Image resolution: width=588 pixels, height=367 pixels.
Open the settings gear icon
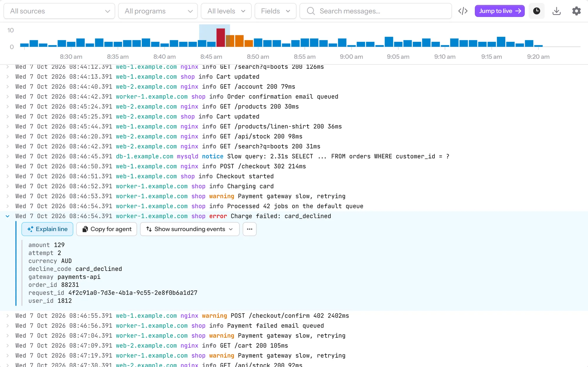coord(577,11)
